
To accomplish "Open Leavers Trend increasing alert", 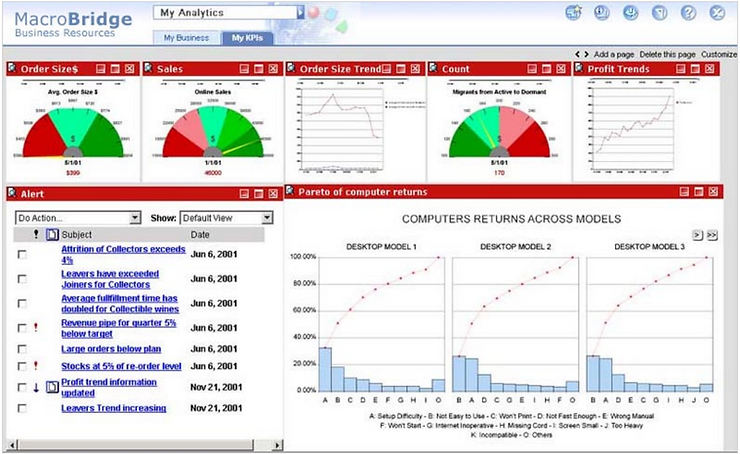I will (114, 408).
